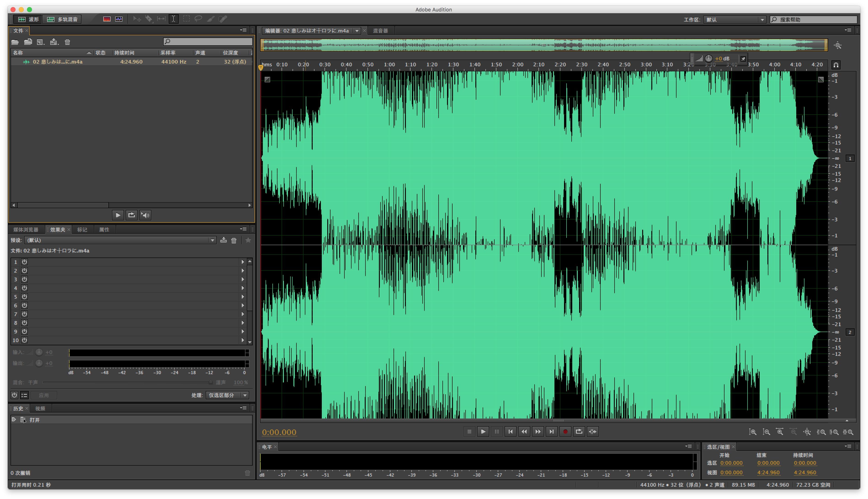This screenshot has width=868, height=499.
Task: Click the Search Help input field
Action: (x=814, y=19)
